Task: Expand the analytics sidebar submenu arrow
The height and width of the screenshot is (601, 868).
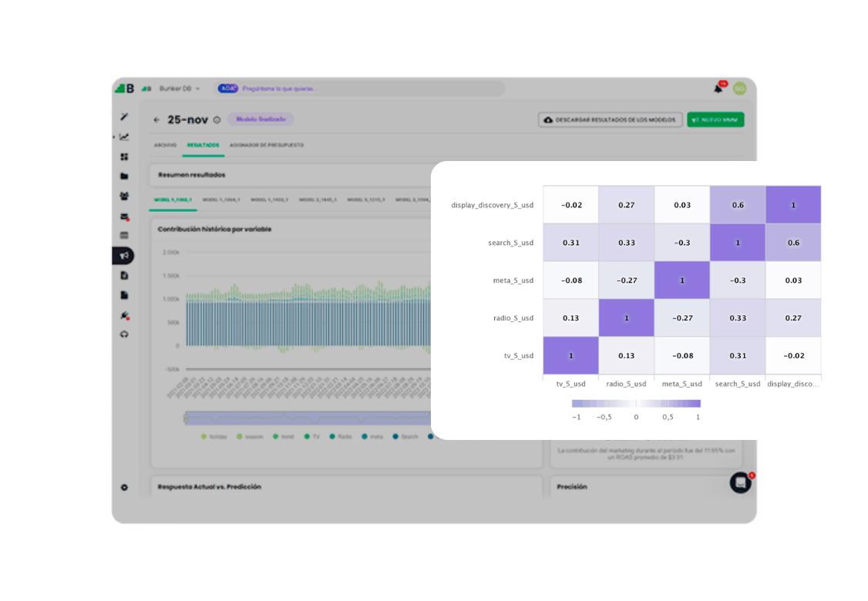Action: coord(114,136)
